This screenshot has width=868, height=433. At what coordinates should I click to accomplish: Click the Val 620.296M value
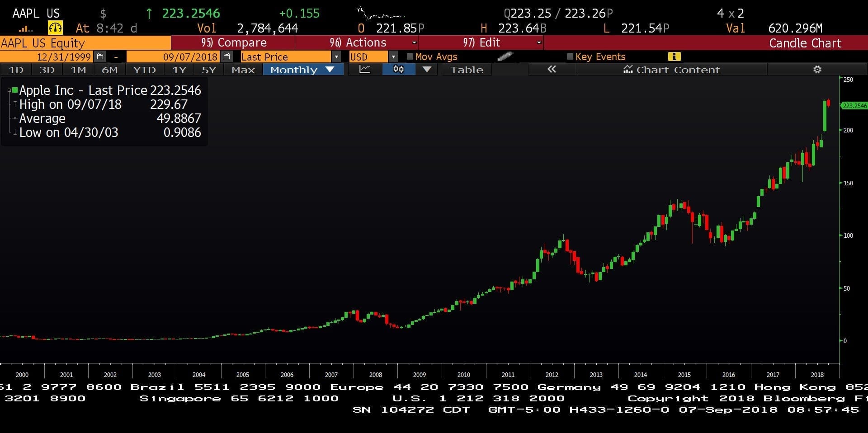[x=795, y=28]
